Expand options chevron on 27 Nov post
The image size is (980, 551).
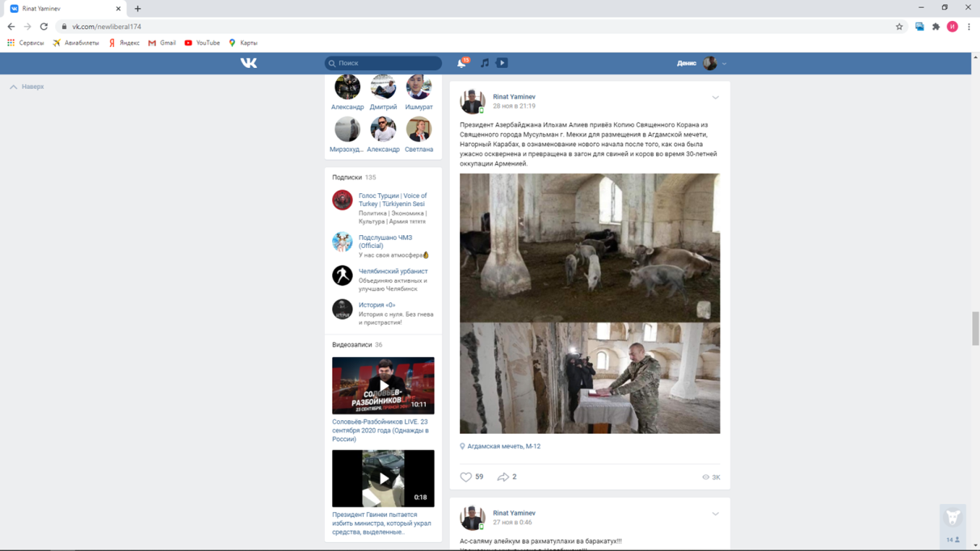click(715, 514)
